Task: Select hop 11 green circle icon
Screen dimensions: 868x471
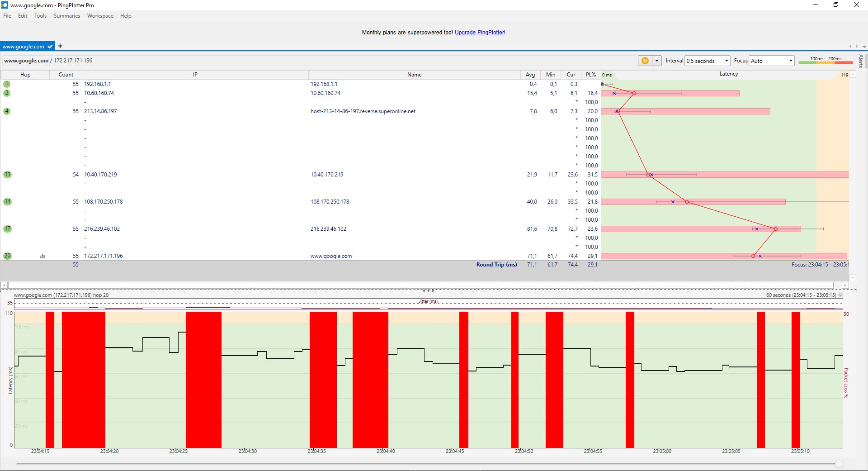Action: (x=7, y=175)
